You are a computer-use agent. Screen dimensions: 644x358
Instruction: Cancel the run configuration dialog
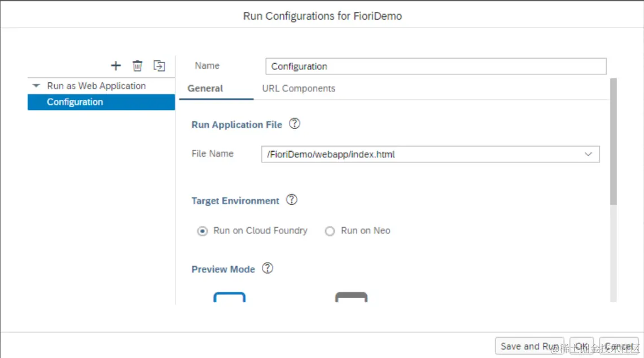[x=619, y=346]
